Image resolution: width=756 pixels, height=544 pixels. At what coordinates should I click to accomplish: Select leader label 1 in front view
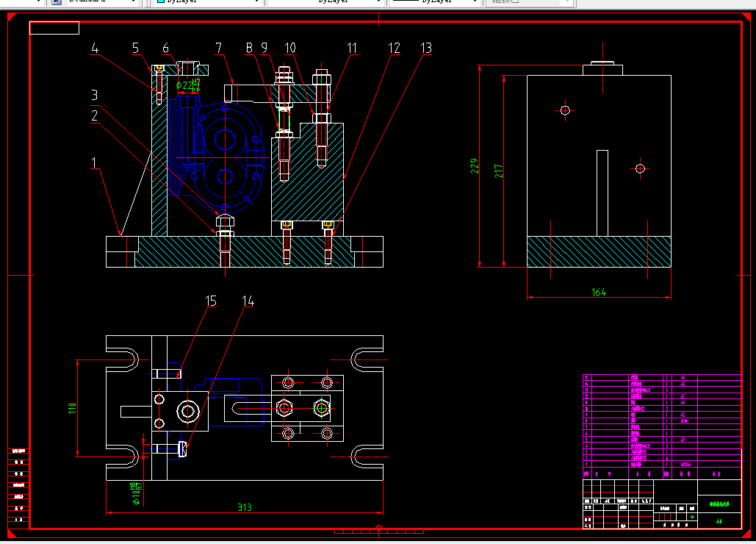(x=94, y=163)
